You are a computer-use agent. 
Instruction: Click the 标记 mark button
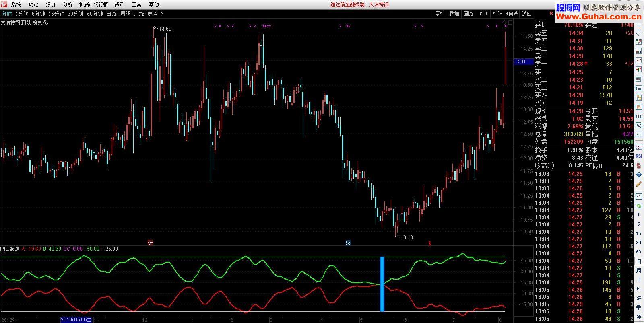(x=497, y=14)
